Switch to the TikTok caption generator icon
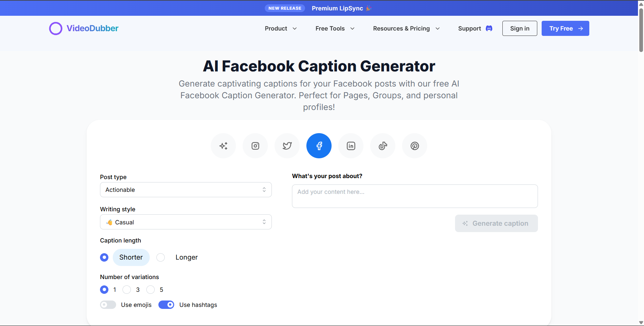 click(383, 146)
